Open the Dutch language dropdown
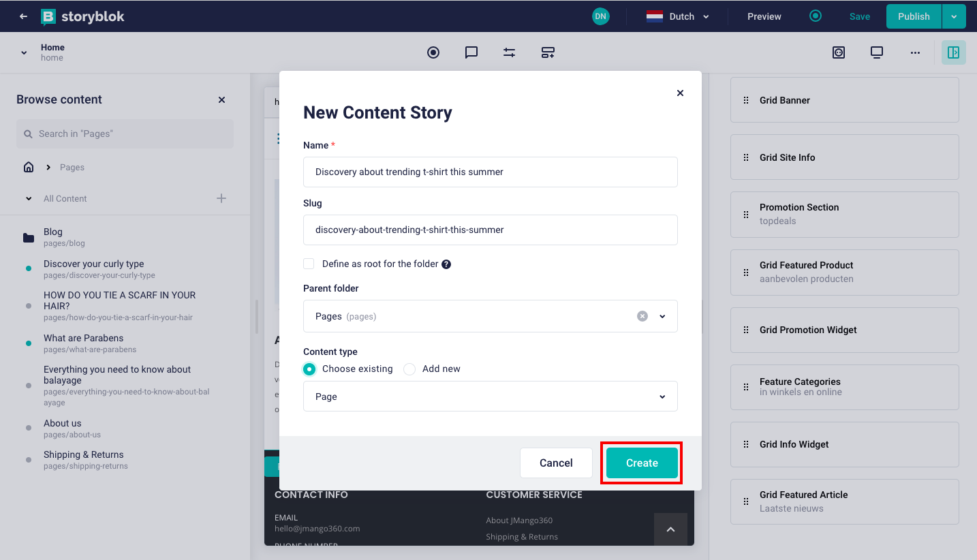The width and height of the screenshot is (977, 560). [678, 16]
